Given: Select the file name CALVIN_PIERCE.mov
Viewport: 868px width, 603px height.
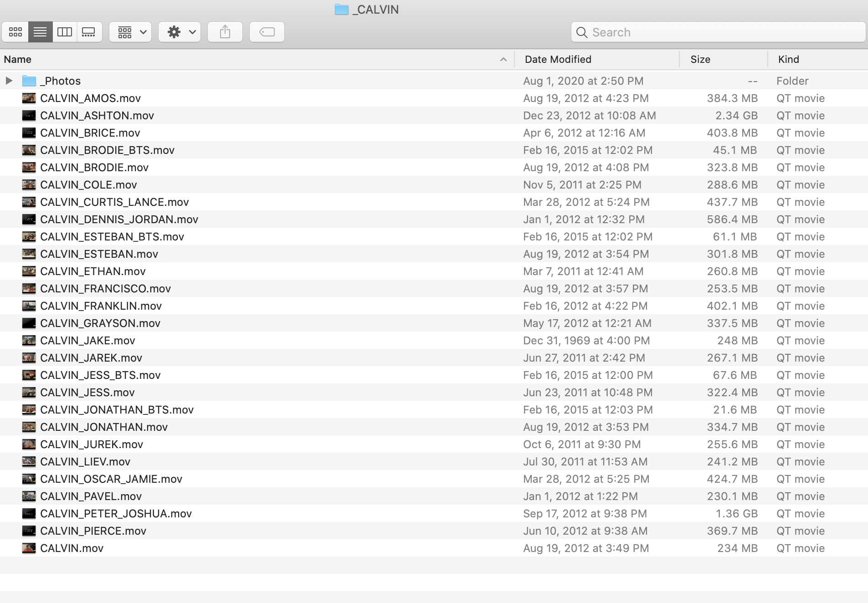Looking at the screenshot, I should tap(93, 531).
